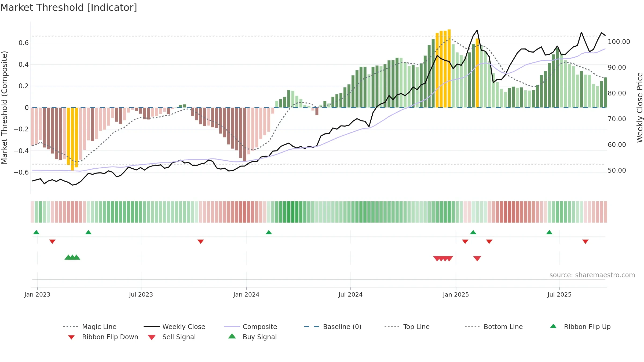
Task: Click the ribbon flip down marker in August 2025
Action: point(585,242)
